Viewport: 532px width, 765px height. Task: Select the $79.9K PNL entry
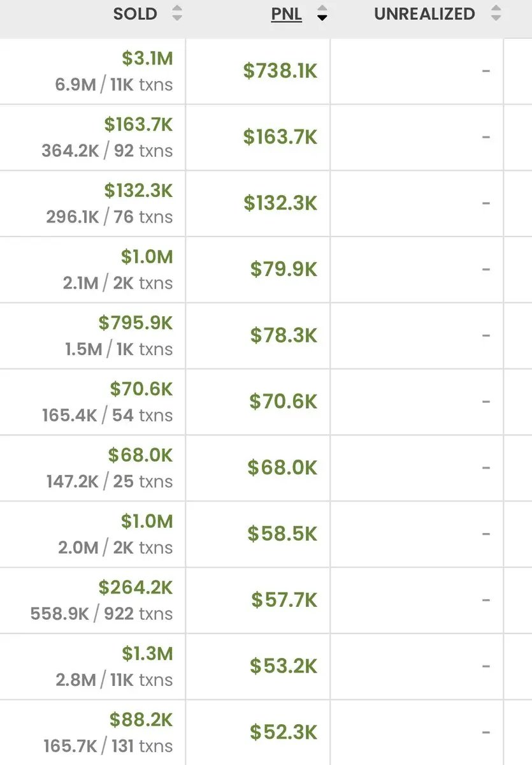click(x=284, y=270)
